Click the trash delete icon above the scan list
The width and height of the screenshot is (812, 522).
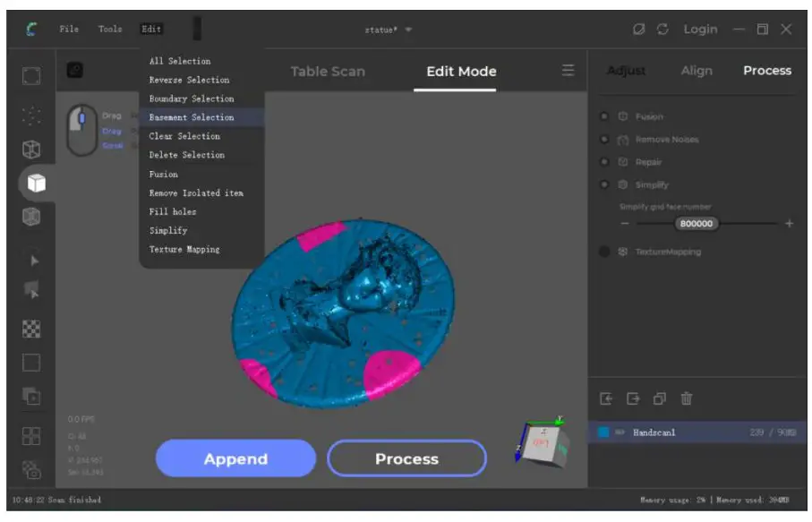pos(686,398)
